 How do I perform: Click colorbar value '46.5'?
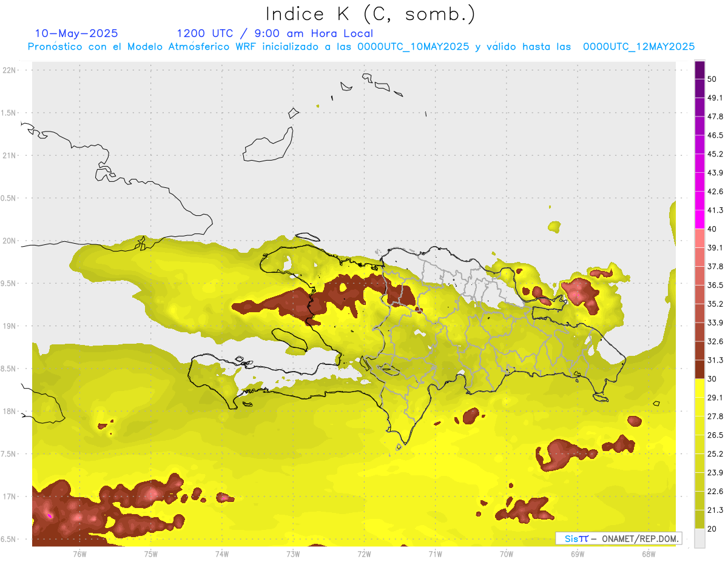(x=715, y=135)
